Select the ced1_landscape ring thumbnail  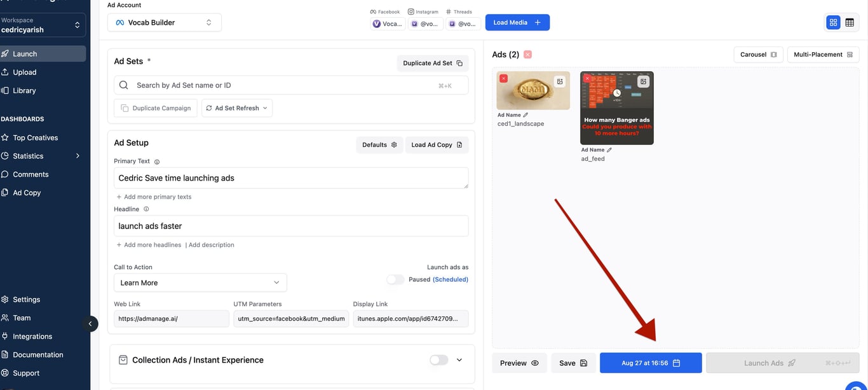click(533, 91)
